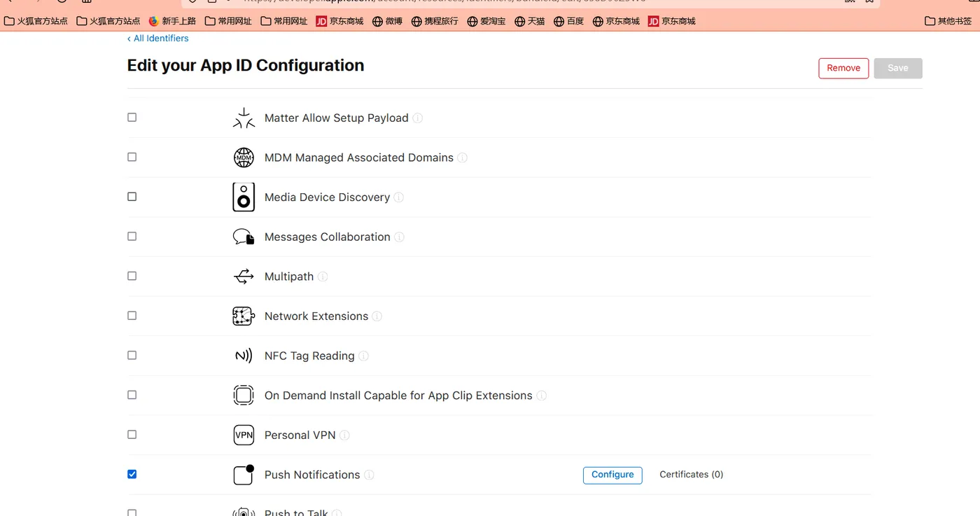Click the Messages Collaboration bubble icon
Viewport: 980px width, 516px height.
[x=244, y=237]
